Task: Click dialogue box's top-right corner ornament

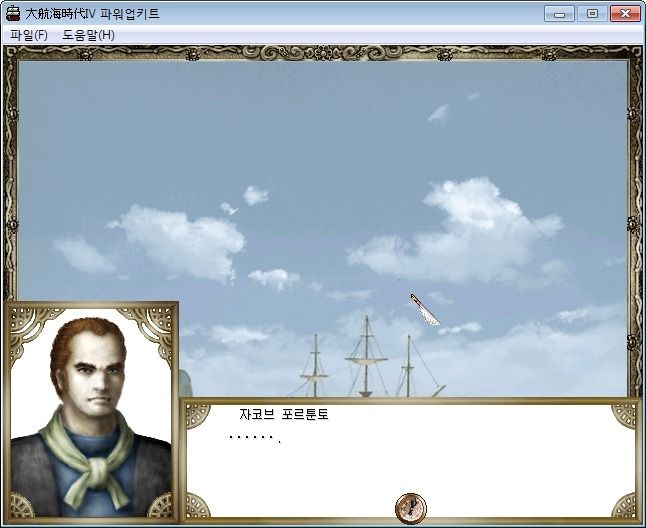Action: pos(623,416)
